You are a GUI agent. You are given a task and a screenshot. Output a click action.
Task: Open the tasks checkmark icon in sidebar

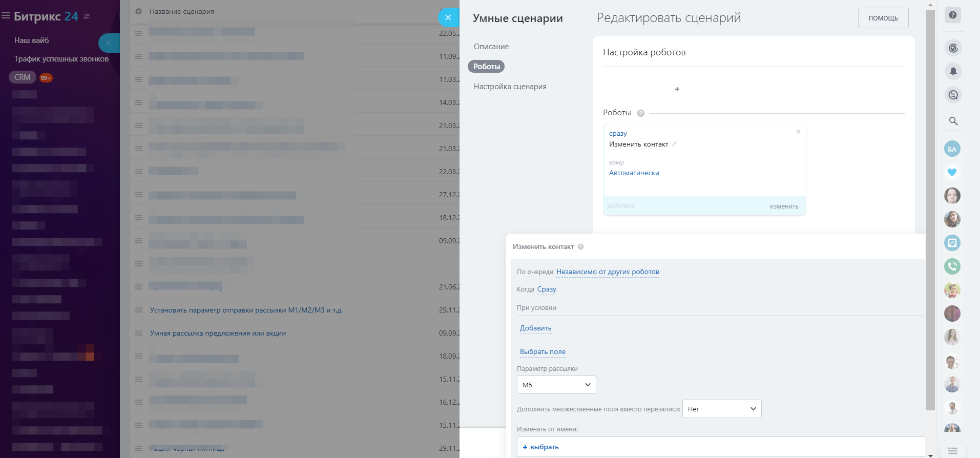[952, 243]
